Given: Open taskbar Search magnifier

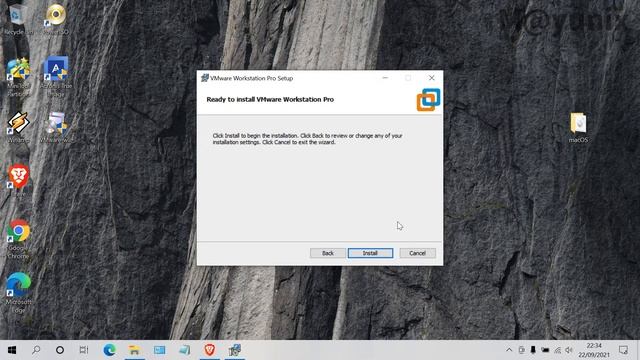Looking at the screenshot, I should pos(36,350).
